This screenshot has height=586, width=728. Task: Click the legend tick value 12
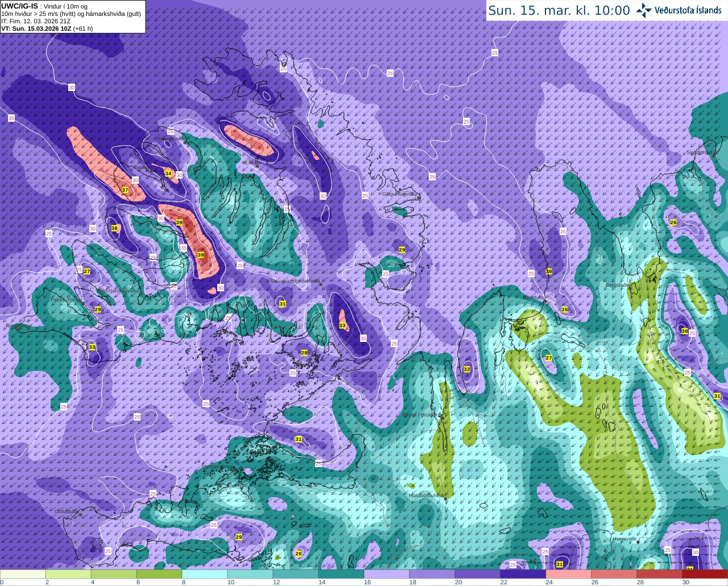[x=276, y=583]
